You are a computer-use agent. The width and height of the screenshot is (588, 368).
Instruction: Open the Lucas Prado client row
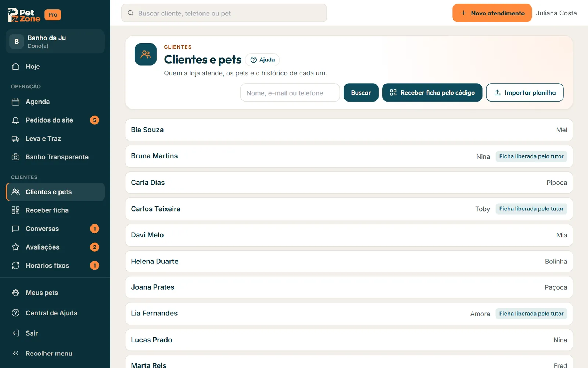349,340
